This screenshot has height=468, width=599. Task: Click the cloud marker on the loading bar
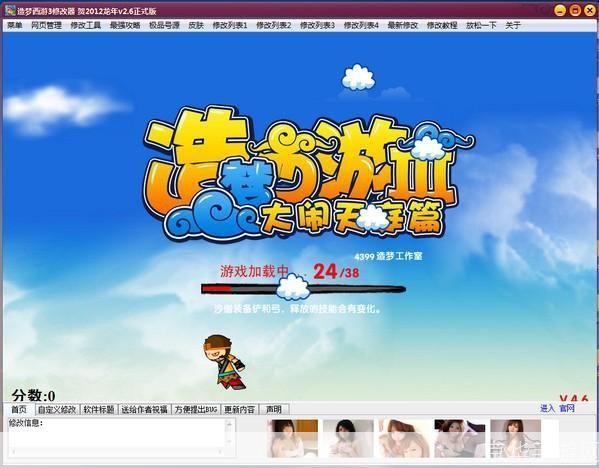tap(293, 287)
